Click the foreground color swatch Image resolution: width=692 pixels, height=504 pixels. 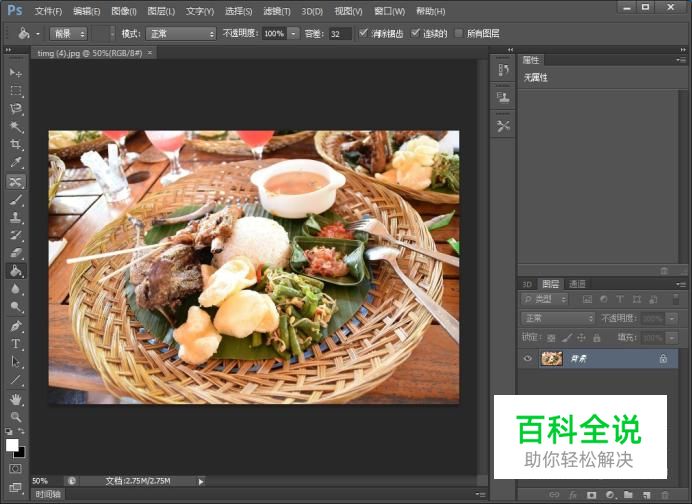click(12, 444)
